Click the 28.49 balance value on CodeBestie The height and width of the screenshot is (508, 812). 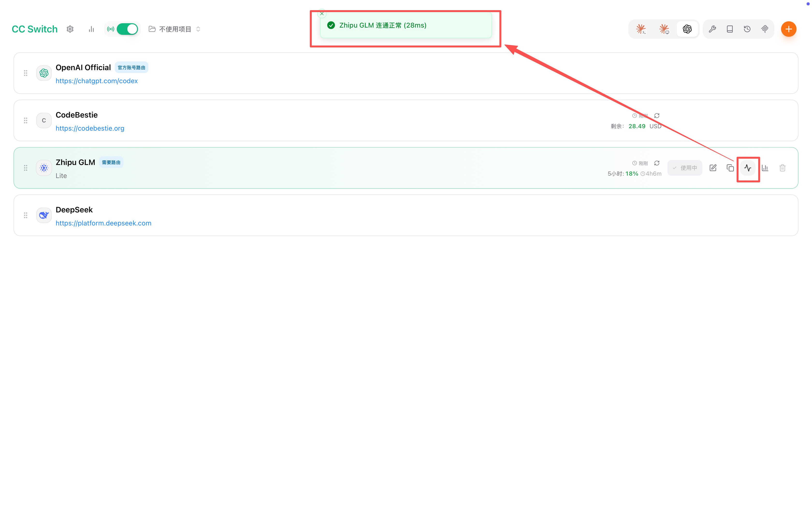coord(637,126)
